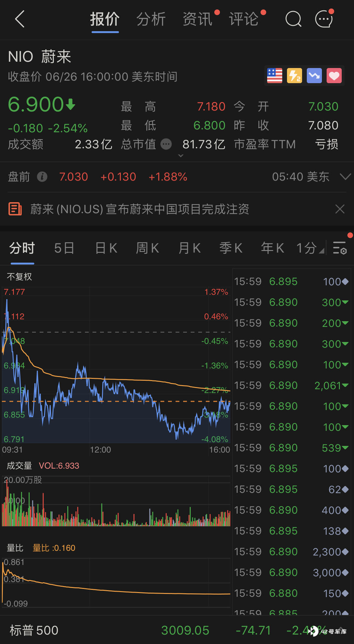Screen dimensions: 354x644
Task: Select the 季K chart tab
Action: [x=231, y=248]
